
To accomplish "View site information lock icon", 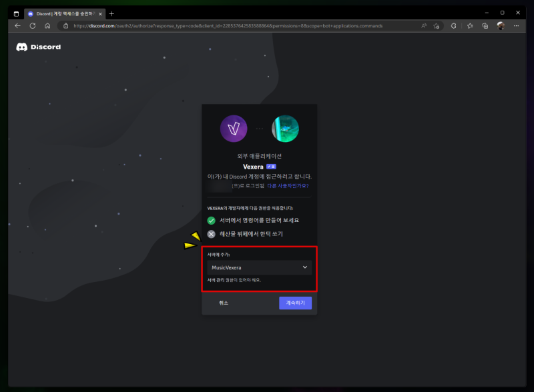I will coord(65,26).
